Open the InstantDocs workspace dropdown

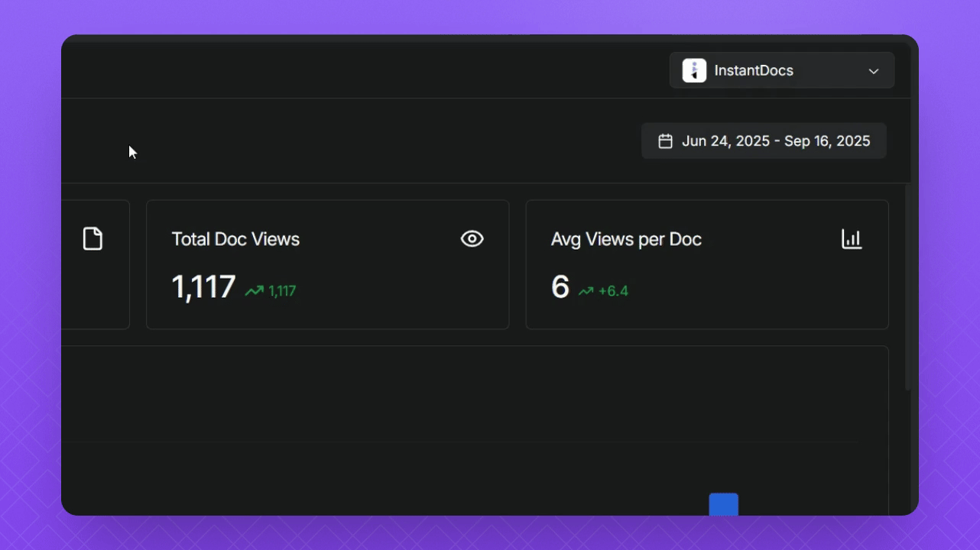coord(782,70)
